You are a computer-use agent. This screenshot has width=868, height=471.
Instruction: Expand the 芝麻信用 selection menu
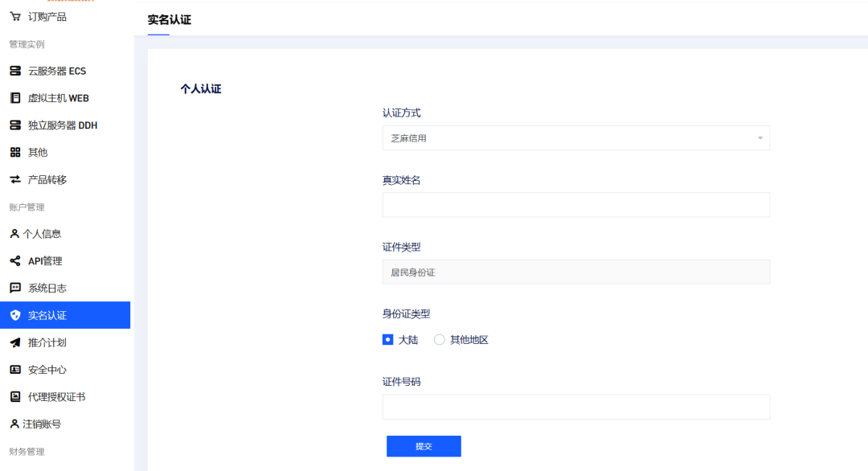click(575, 137)
